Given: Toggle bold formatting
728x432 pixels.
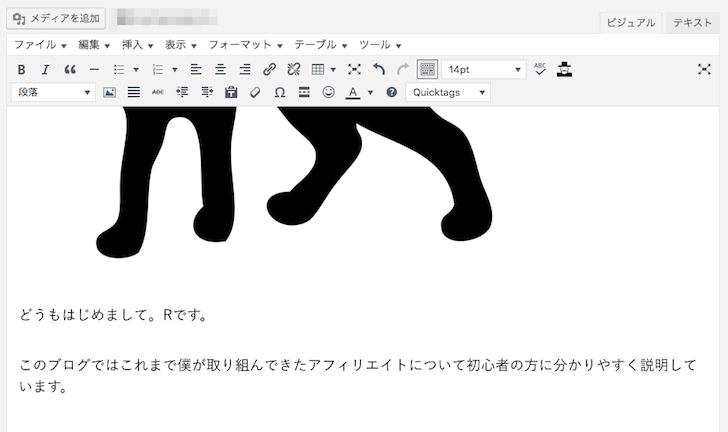Looking at the screenshot, I should point(21,69).
